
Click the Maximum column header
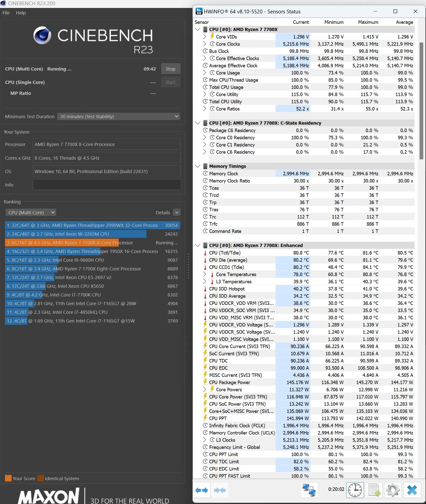pos(368,22)
